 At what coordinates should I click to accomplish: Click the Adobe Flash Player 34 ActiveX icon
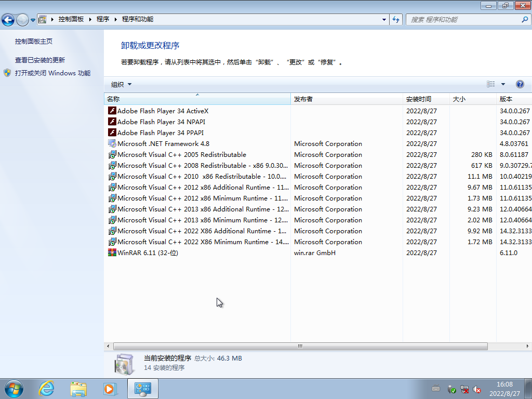(112, 111)
